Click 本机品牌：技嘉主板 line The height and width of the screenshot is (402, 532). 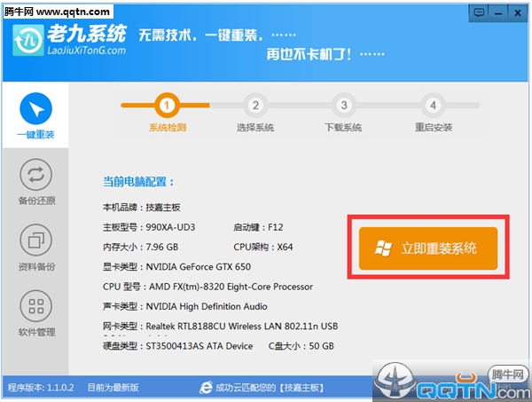142,207
